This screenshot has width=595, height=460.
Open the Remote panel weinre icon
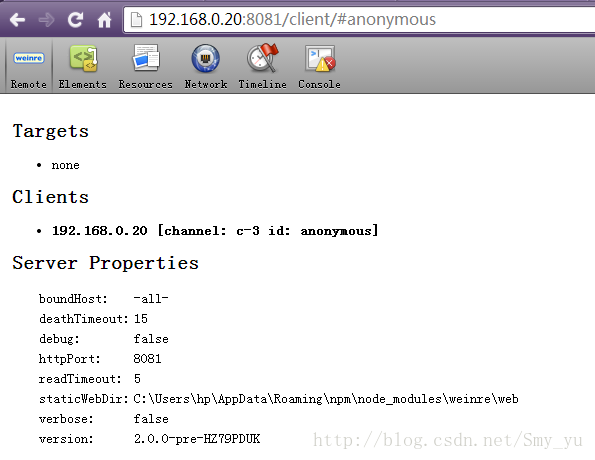pyautogui.click(x=29, y=58)
